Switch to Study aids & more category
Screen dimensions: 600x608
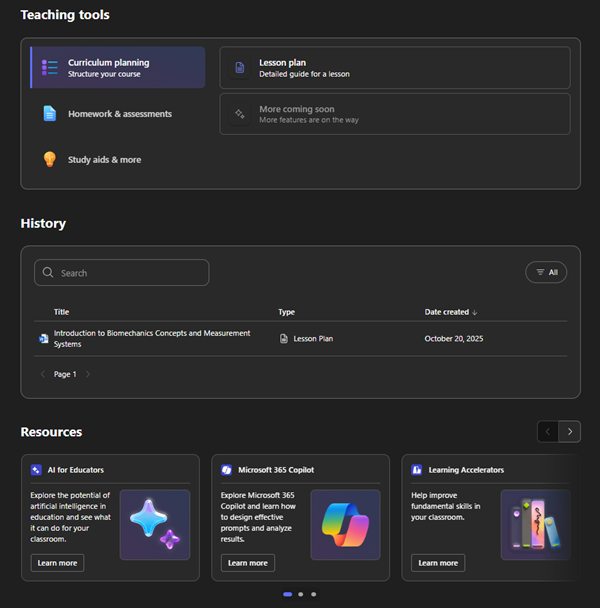point(104,159)
